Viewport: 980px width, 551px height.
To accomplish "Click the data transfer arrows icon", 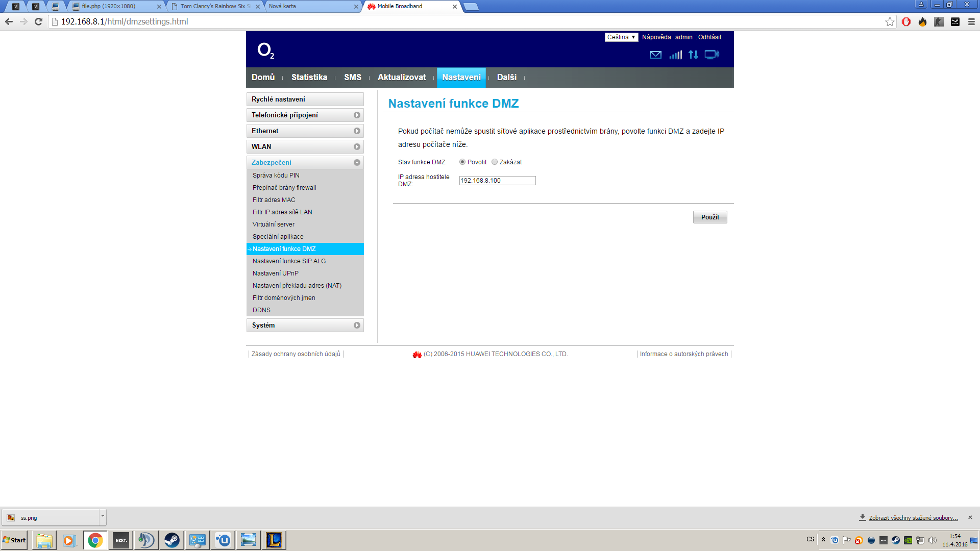I will [x=693, y=55].
